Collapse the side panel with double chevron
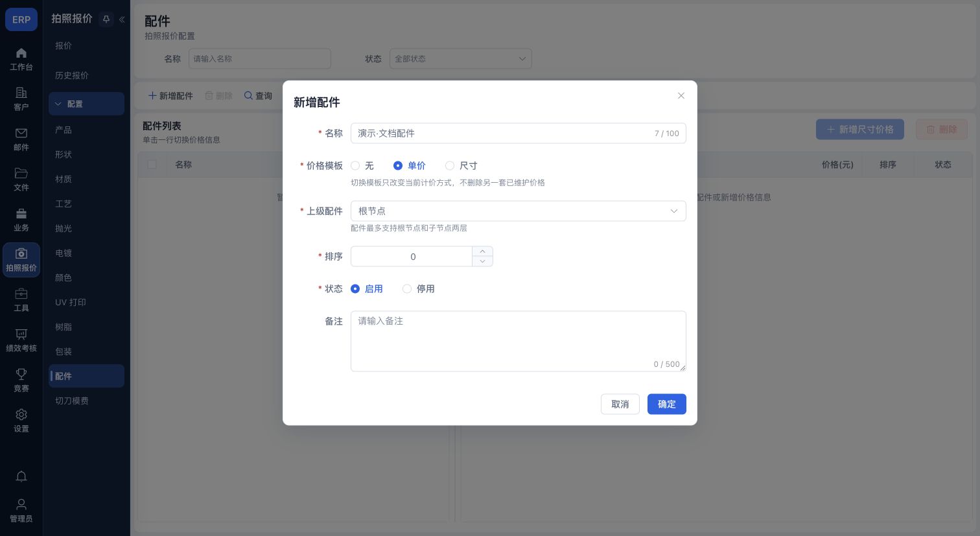Viewport: 980px width, 536px height. (122, 19)
